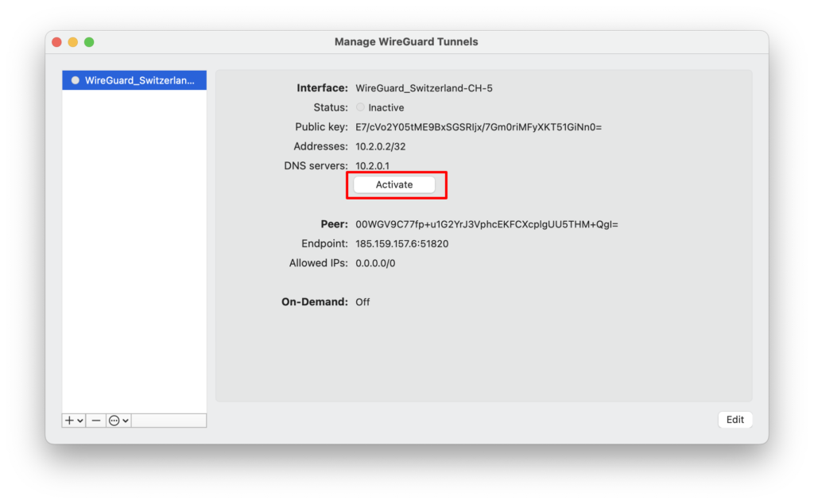Open the add tunnel plus dropdown
Viewport: 814px width, 504px height.
pyautogui.click(x=74, y=421)
